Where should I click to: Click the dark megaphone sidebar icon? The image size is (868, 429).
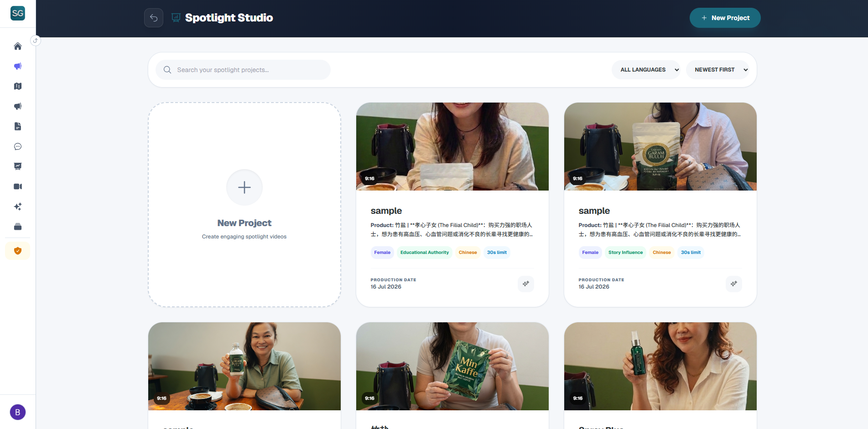18,106
